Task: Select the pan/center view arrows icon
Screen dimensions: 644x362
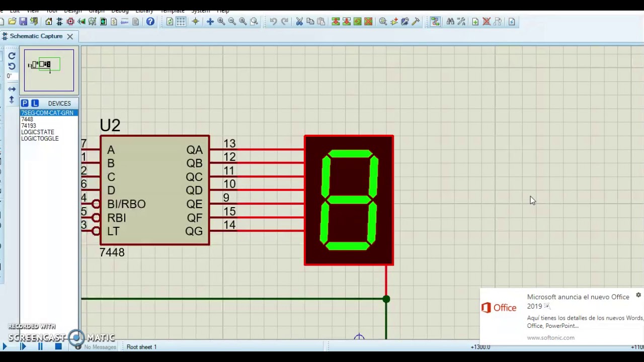Action: coord(210,22)
